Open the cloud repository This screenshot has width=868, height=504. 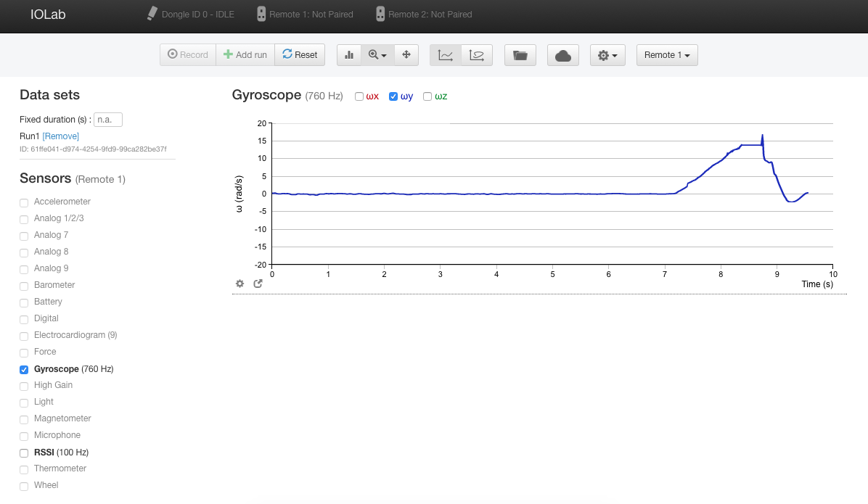click(563, 55)
